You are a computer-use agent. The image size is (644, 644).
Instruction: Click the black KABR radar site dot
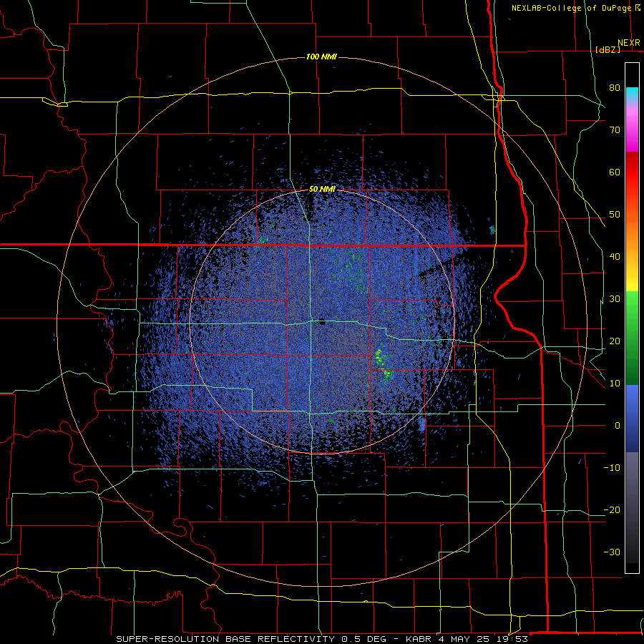click(323, 323)
